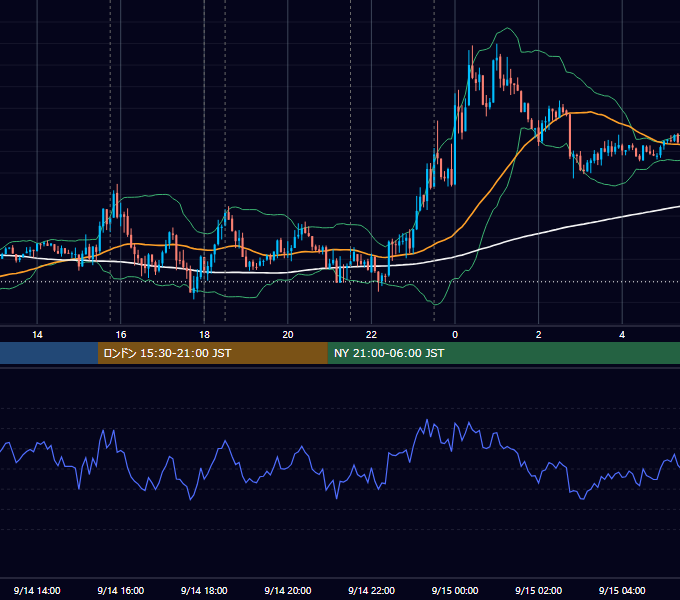The width and height of the screenshot is (680, 600).
Task: Click hour label '22' on price chart axis
Action: (371, 335)
